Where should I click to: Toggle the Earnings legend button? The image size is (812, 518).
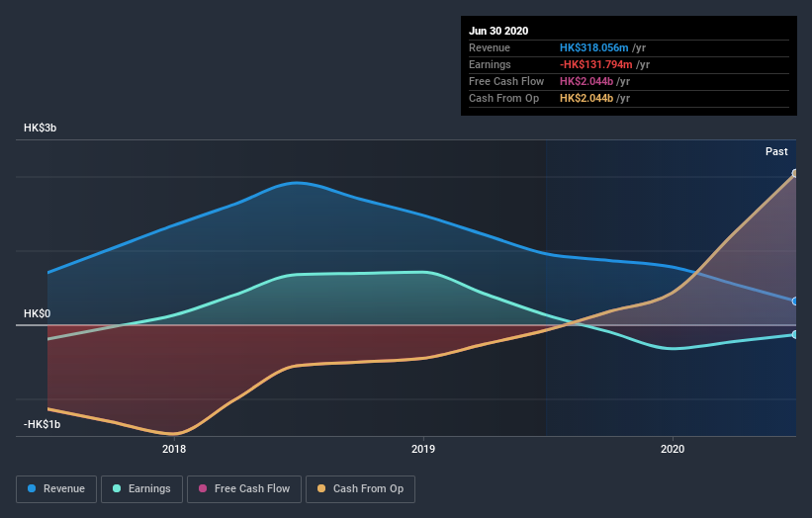click(141, 489)
